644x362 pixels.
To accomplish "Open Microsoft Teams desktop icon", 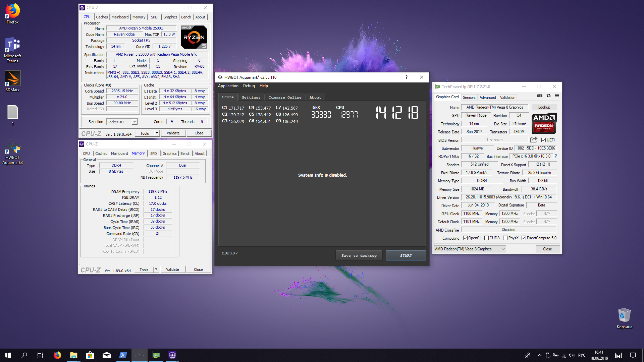I will pyautogui.click(x=12, y=50).
